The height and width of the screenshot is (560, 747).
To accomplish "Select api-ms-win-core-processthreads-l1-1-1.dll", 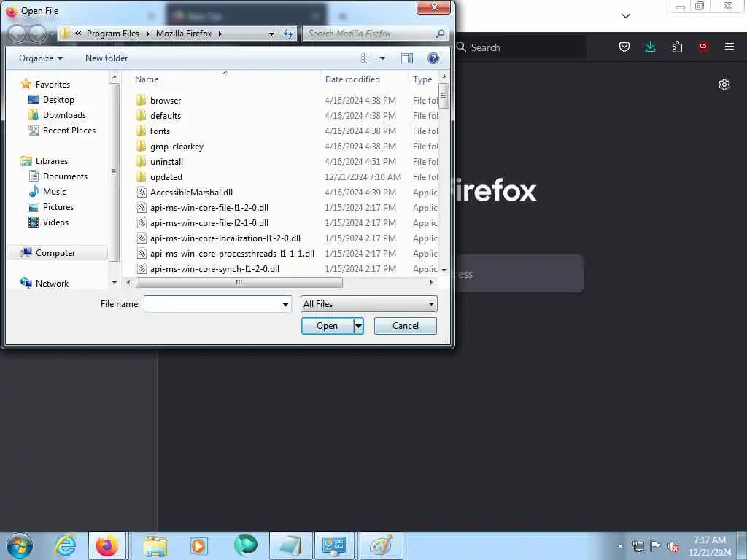I will pyautogui.click(x=232, y=253).
